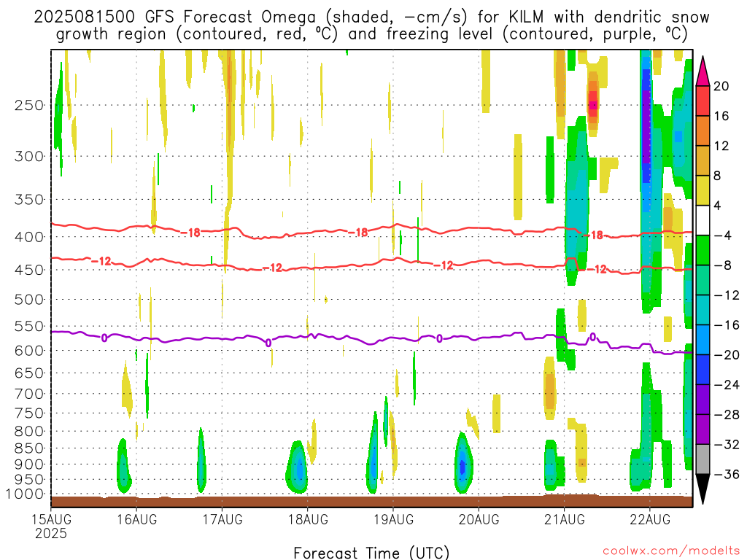Click the 550 pressure level label
The height and width of the screenshot is (560, 747).
point(29,326)
